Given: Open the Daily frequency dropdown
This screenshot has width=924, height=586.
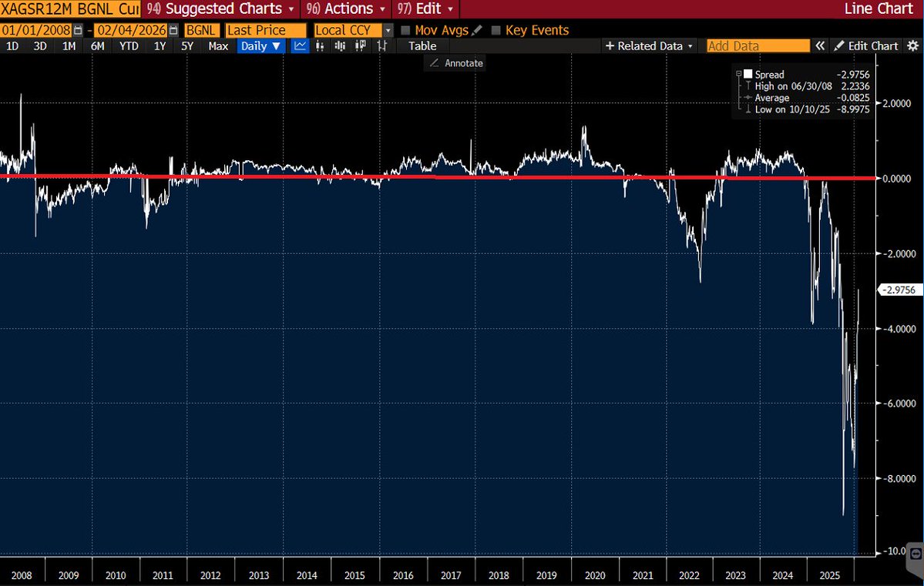Looking at the screenshot, I should pos(260,46).
